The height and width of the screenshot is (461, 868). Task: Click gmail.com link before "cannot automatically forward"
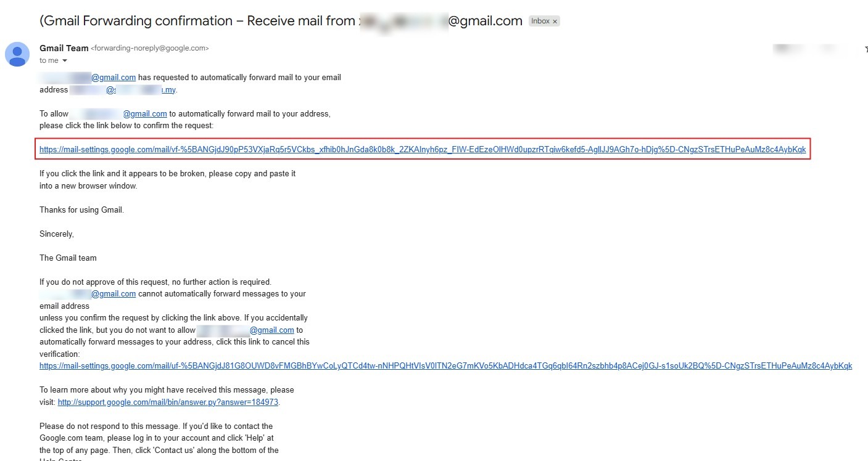click(114, 294)
